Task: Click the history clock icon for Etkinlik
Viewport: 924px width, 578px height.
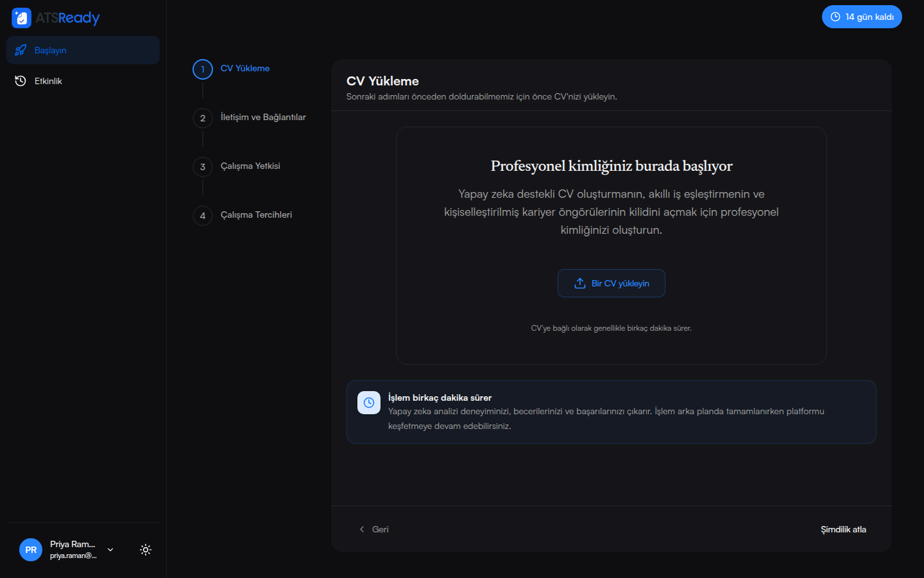Action: tap(21, 81)
